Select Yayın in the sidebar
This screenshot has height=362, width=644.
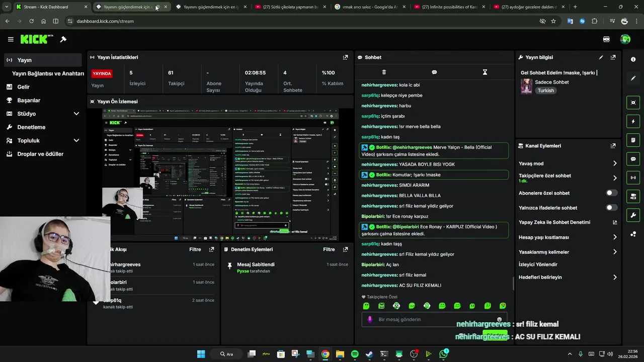pyautogui.click(x=43, y=60)
